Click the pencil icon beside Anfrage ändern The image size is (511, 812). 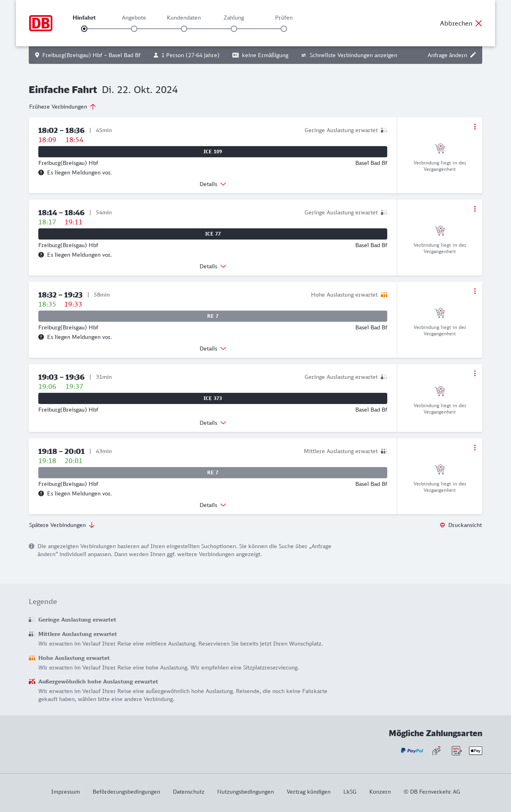pos(473,55)
